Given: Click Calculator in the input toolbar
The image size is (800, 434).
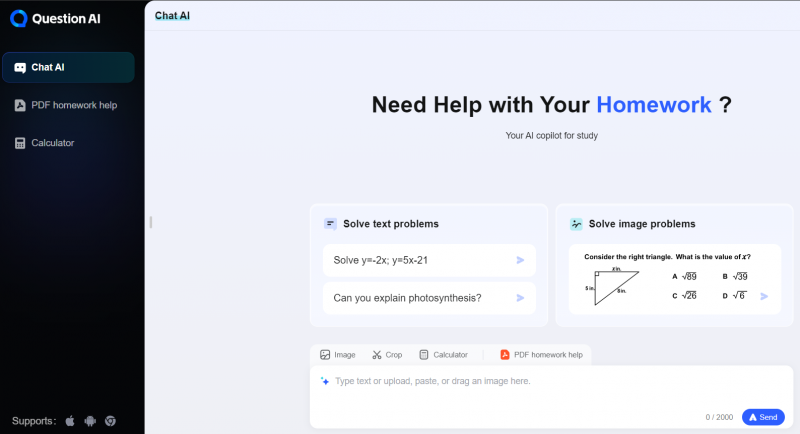Looking at the screenshot, I should (x=443, y=354).
